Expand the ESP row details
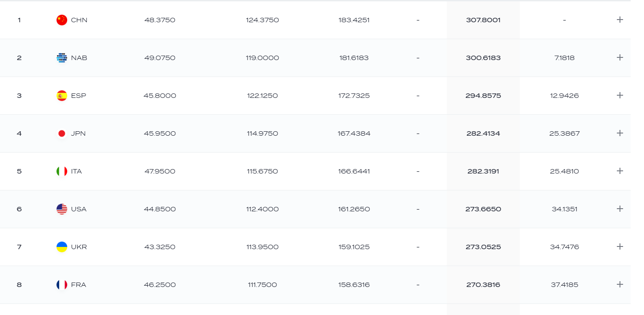644x315 pixels. (x=620, y=95)
